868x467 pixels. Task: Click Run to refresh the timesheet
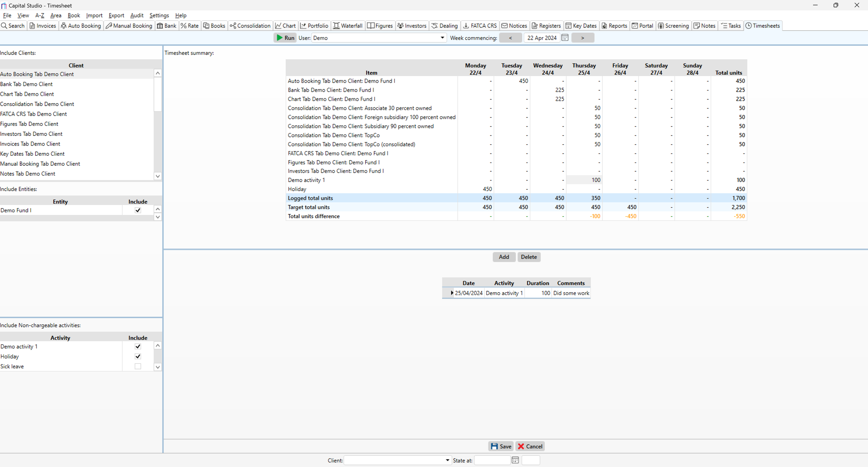[x=284, y=38]
